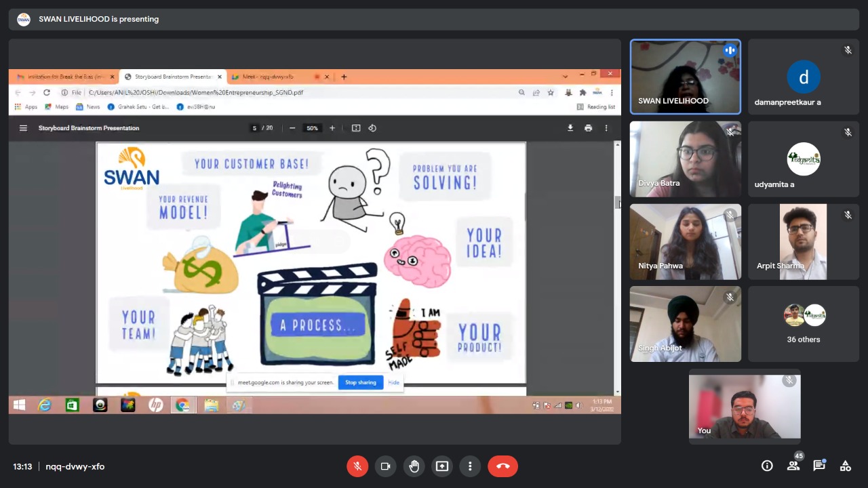Image resolution: width=868 pixels, height=488 pixels.
Task: Leave the call with the red hang-up button
Action: pyautogui.click(x=502, y=466)
